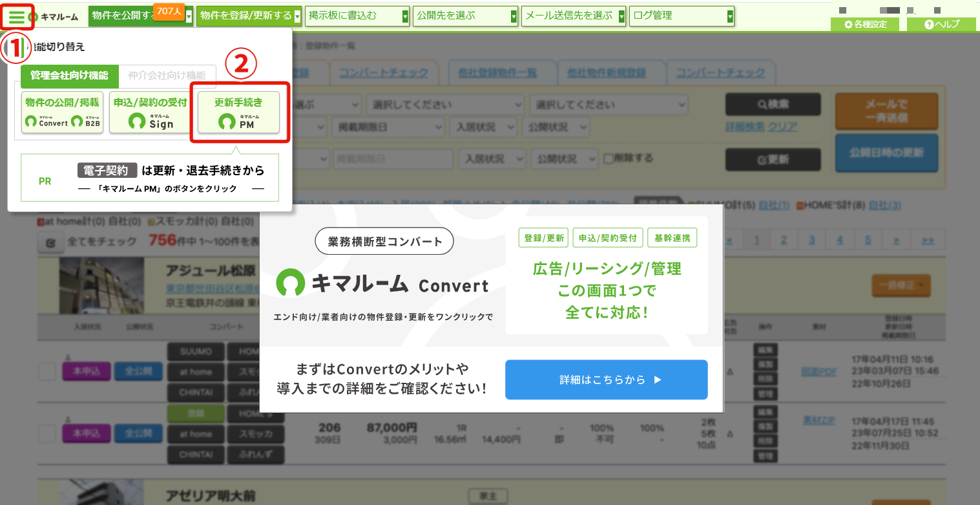
Task: Open the ヘルプ question mark button
Action: 941,25
